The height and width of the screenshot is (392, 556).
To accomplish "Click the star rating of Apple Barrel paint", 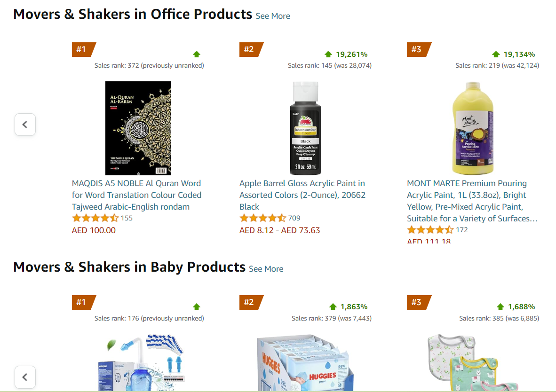I will (262, 218).
